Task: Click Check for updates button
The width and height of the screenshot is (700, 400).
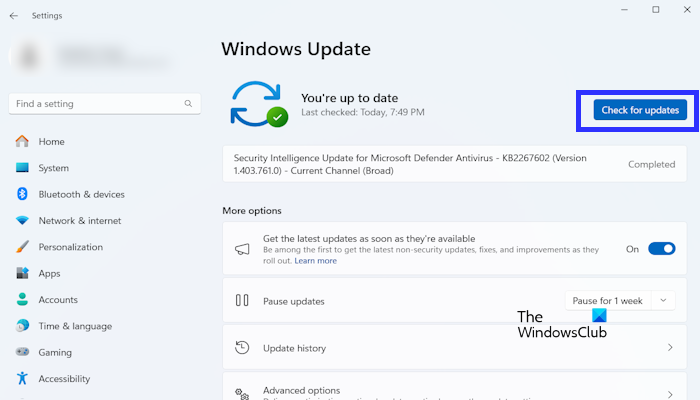Action: (640, 110)
